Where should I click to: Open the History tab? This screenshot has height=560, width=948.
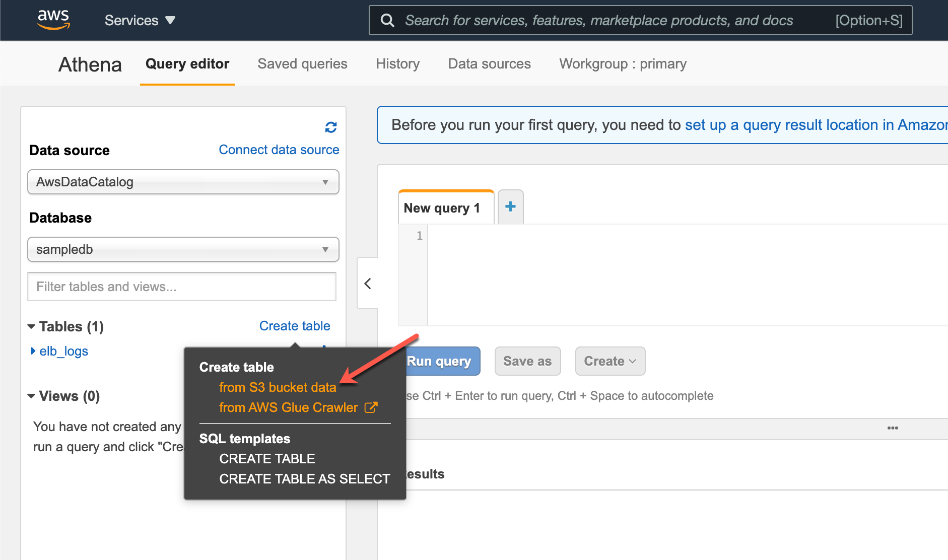click(397, 64)
